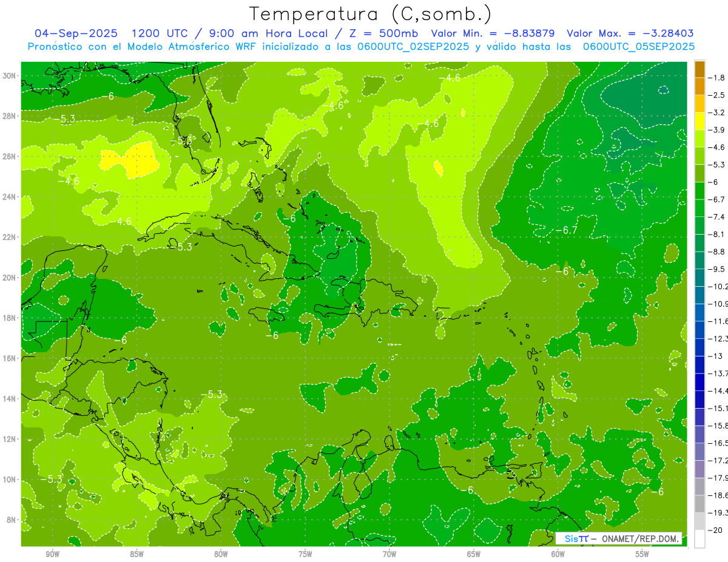The height and width of the screenshot is (562, 728).
Task: Pick the teal swatch between -9.5 and -10.2
Action: [x=699, y=278]
